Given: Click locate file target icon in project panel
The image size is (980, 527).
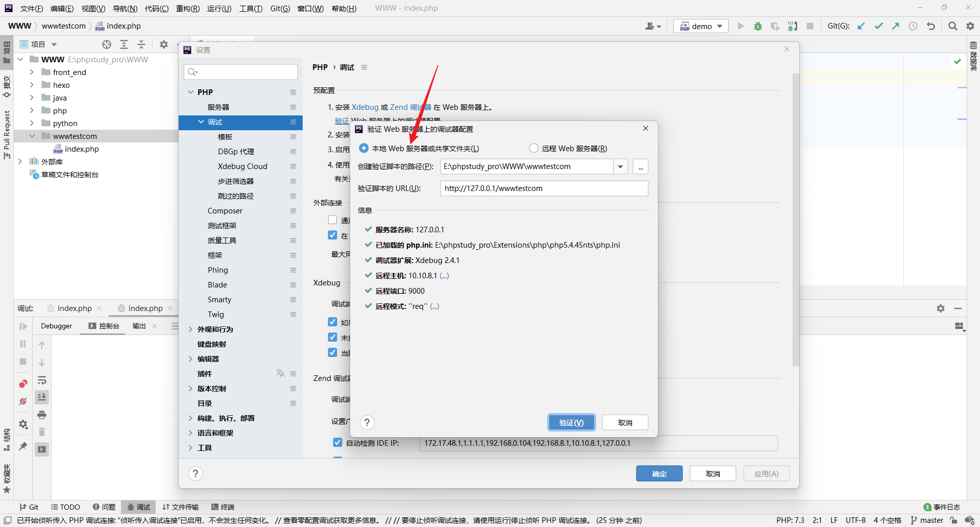Looking at the screenshot, I should (x=106, y=44).
